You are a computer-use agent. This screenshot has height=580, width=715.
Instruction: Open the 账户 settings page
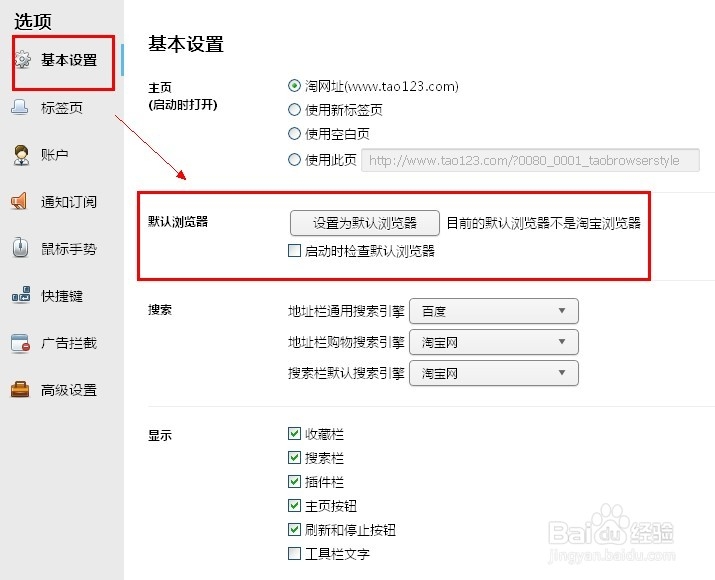(x=55, y=155)
